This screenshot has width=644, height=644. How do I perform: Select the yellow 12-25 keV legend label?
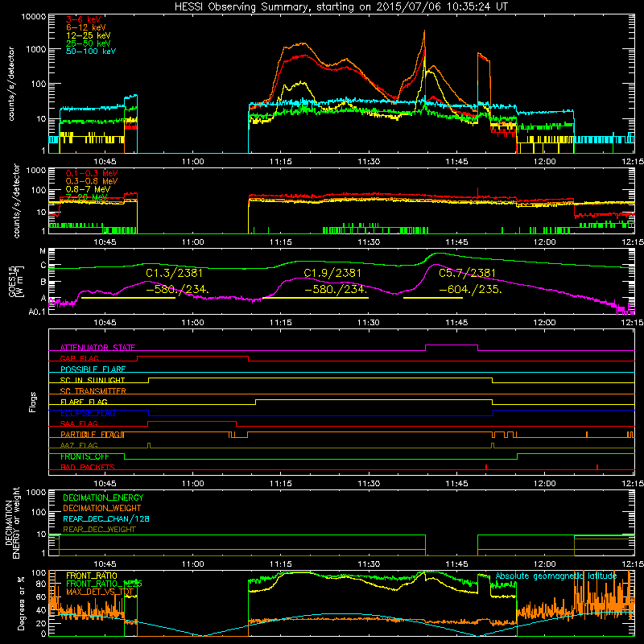(89, 35)
